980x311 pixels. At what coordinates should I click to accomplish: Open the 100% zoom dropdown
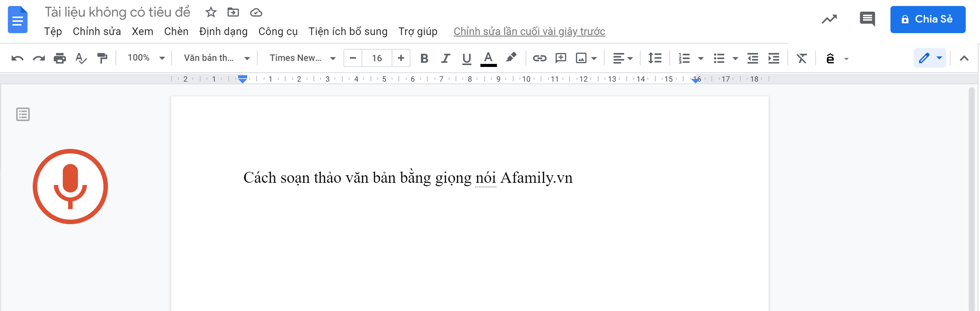(146, 58)
